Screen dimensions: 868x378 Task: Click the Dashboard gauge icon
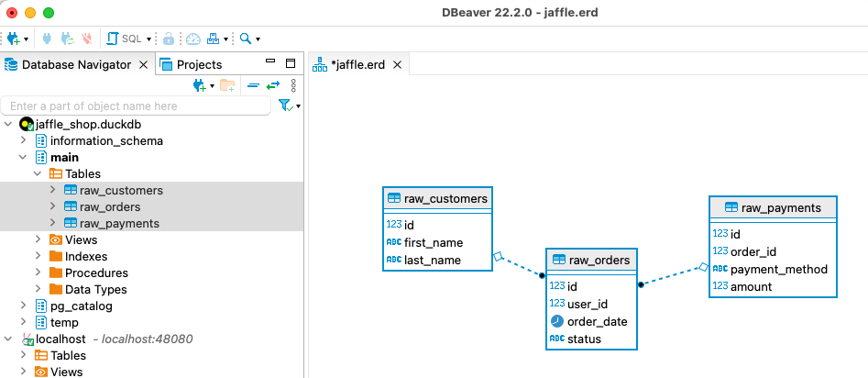[x=192, y=39]
